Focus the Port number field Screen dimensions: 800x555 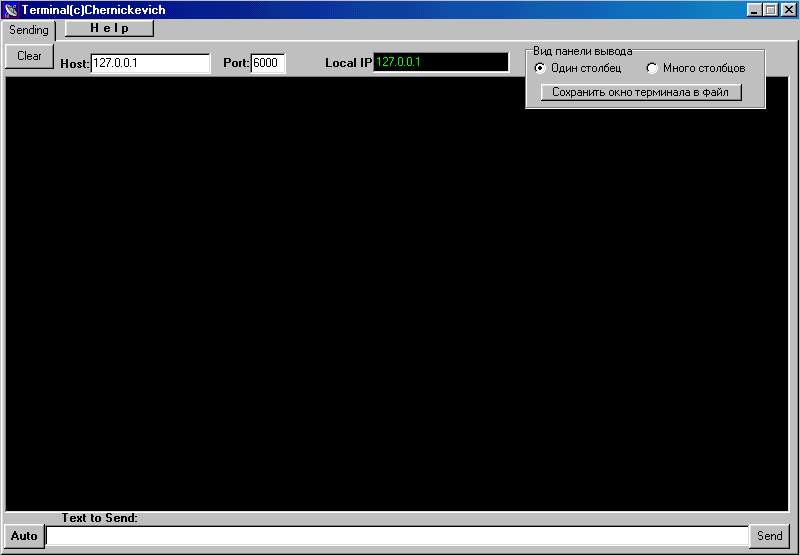pos(268,63)
